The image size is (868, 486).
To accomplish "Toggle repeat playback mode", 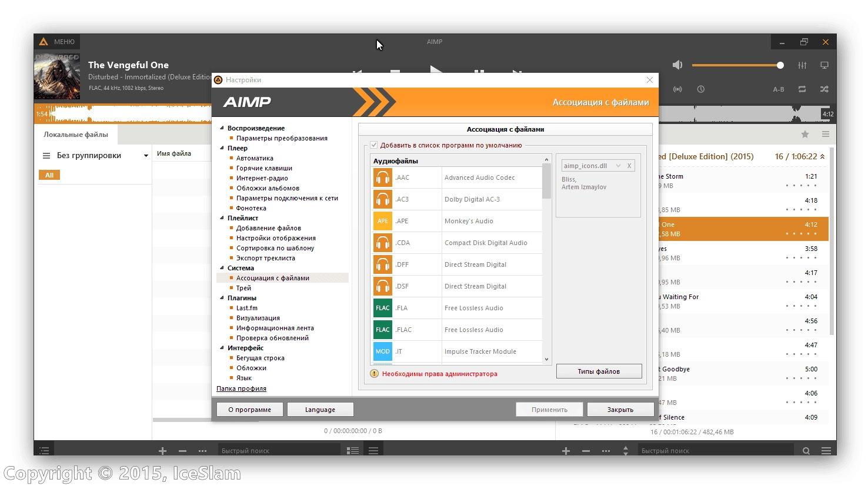I will pyautogui.click(x=802, y=89).
